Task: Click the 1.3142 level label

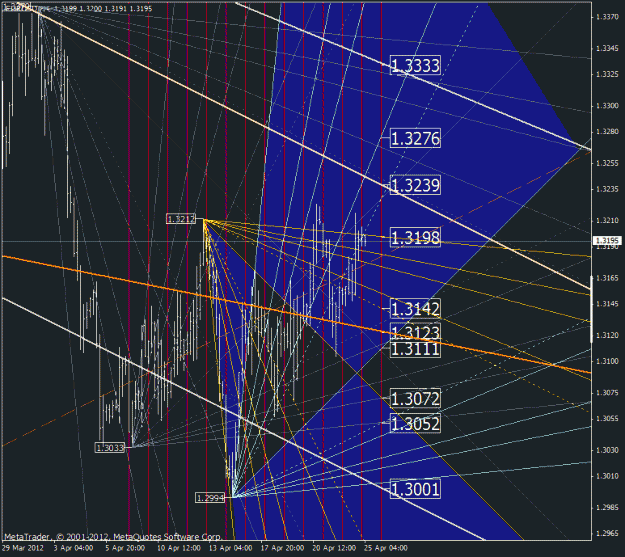Action: click(415, 308)
